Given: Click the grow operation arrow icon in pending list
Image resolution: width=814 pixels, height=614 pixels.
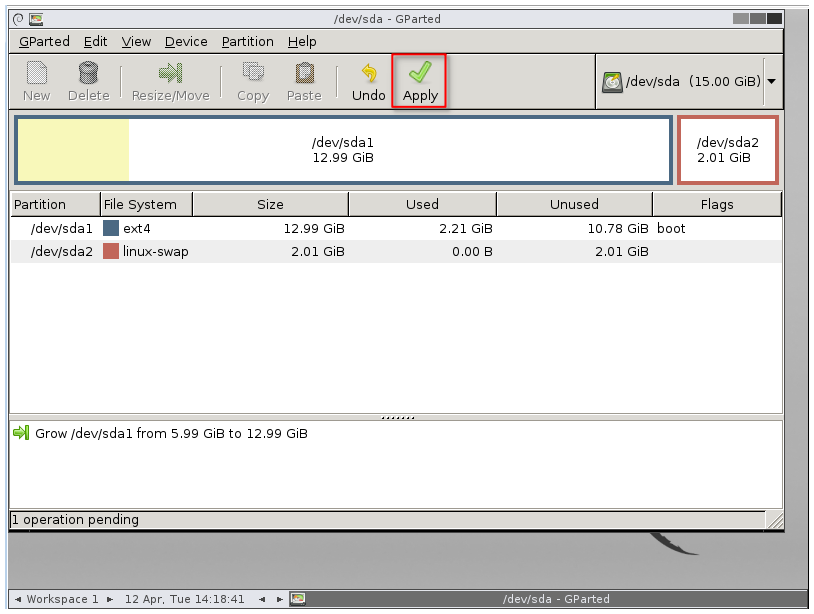Looking at the screenshot, I should 21,432.
